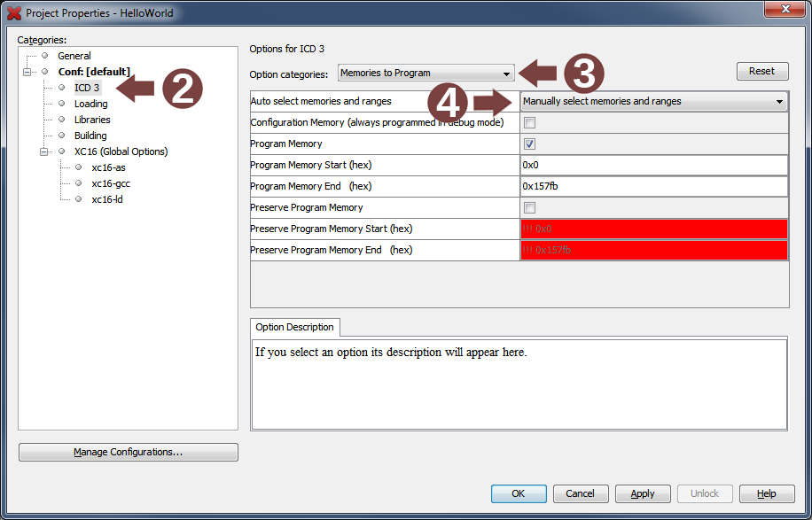This screenshot has width=812, height=520.
Task: Tick the Preserve Program Memory checkbox
Action: click(529, 207)
